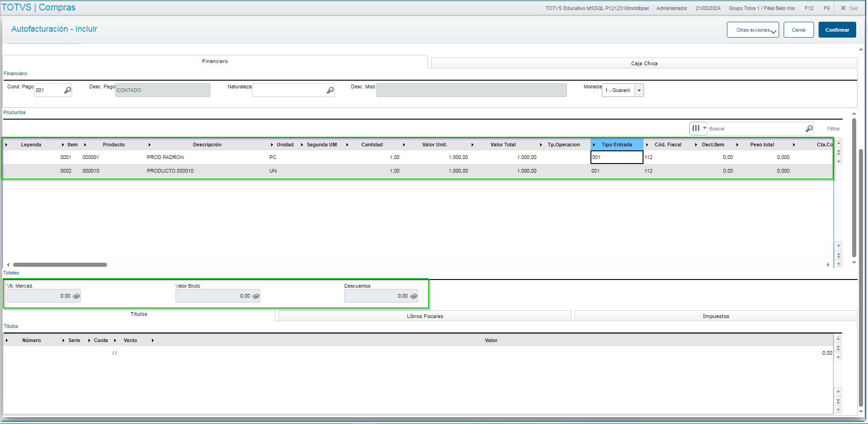The image size is (868, 424).
Task: Open the Vlr. Mercad. calculator icon
Action: (76, 296)
